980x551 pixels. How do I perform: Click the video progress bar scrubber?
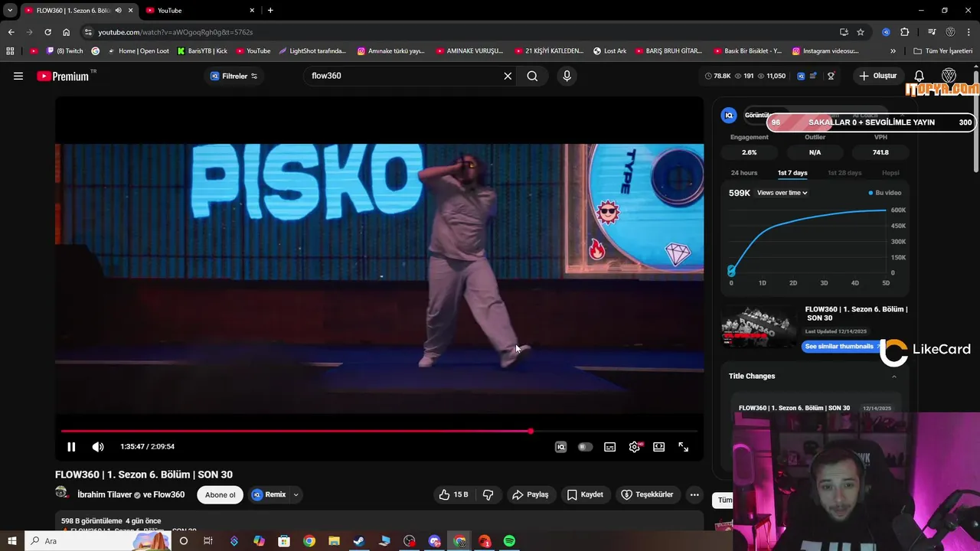click(x=531, y=432)
